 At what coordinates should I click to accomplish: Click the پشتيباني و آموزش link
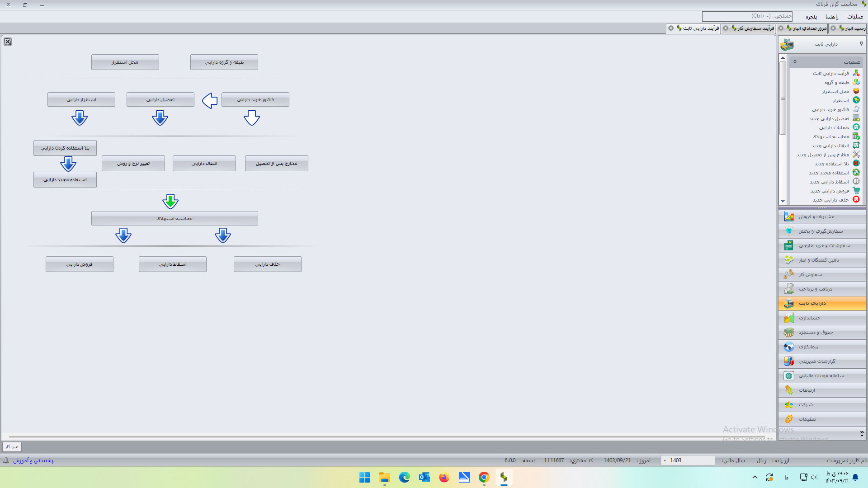point(33,460)
